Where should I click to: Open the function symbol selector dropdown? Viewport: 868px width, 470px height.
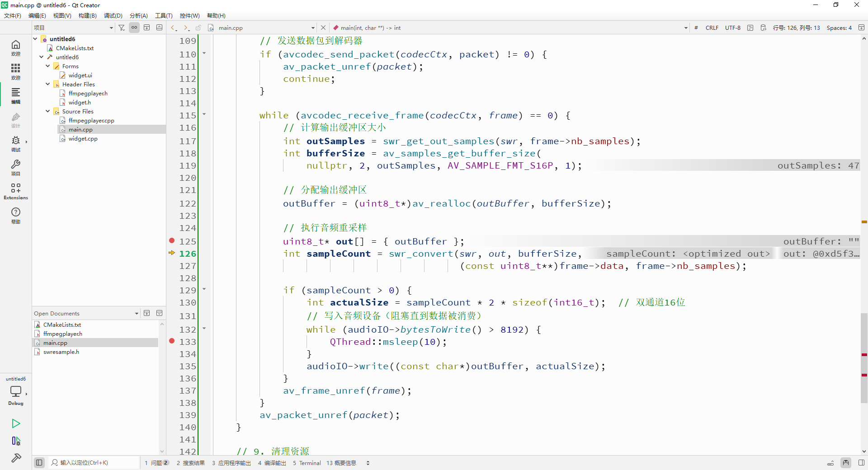pos(510,28)
